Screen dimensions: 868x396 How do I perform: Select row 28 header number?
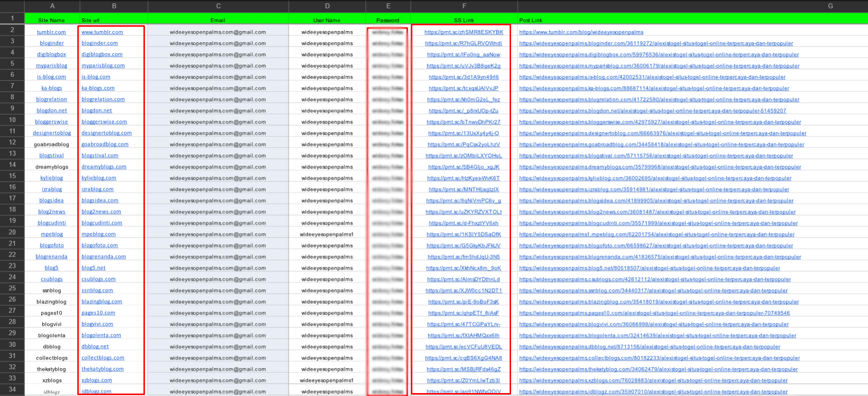[12, 322]
